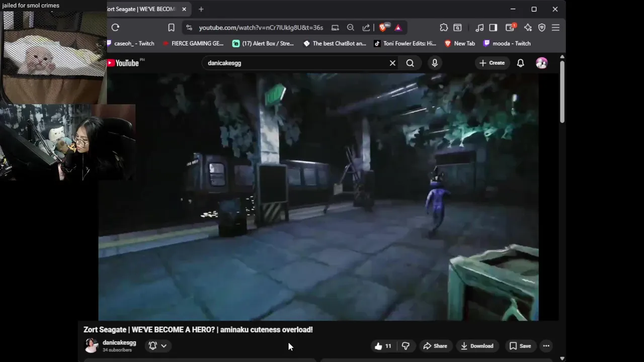The width and height of the screenshot is (644, 362).
Task: Download the video
Action: (x=477, y=346)
